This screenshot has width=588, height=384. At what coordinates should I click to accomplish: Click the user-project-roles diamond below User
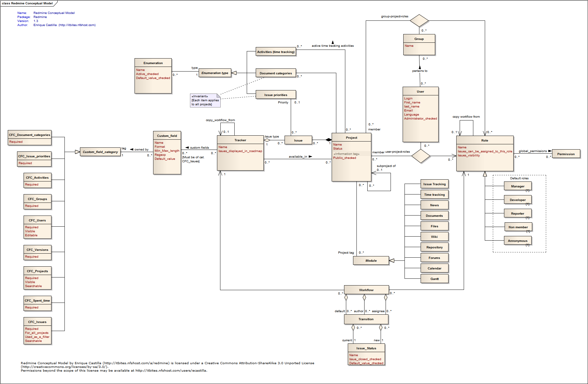click(x=421, y=156)
